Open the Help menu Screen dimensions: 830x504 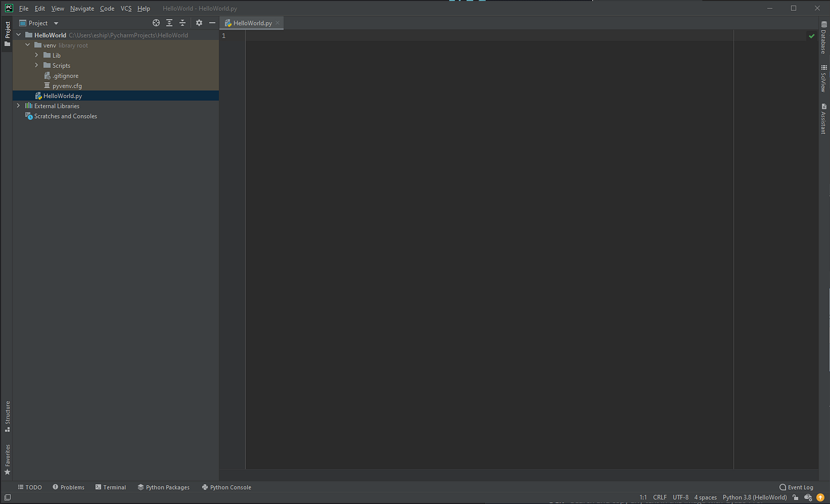tap(144, 9)
